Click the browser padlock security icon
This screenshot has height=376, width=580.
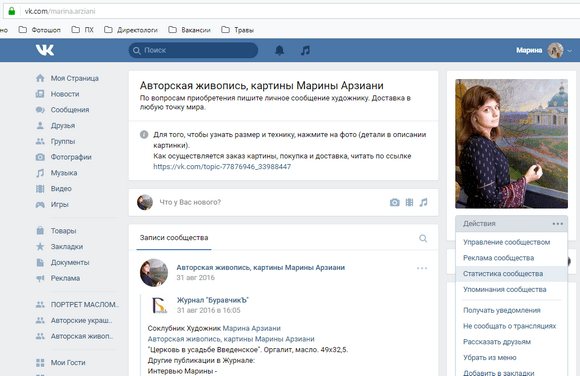(x=12, y=11)
